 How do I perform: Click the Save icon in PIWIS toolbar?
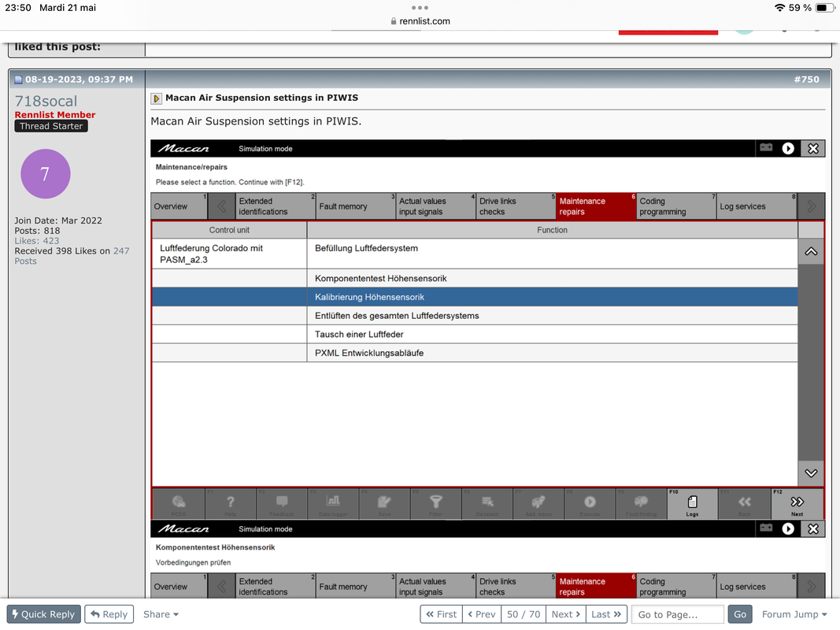click(x=385, y=503)
